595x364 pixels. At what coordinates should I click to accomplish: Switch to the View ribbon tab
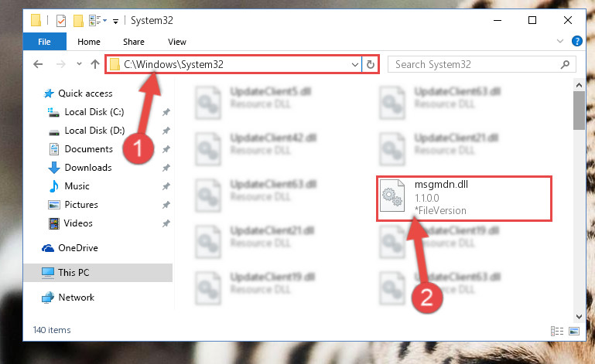[x=177, y=42]
